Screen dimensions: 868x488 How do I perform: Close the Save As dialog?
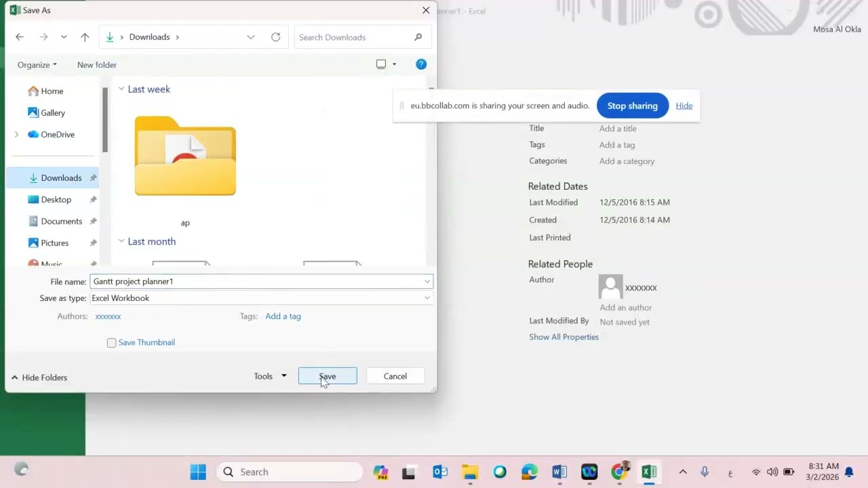[x=426, y=10]
